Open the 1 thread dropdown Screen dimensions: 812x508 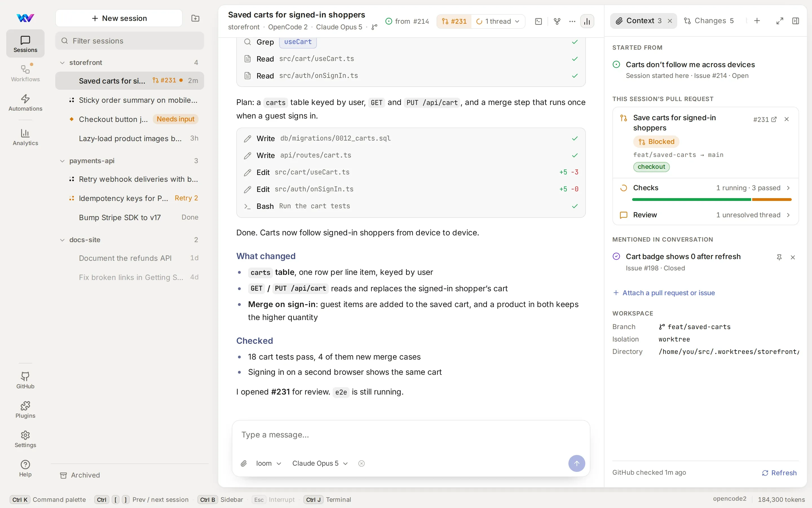point(498,21)
